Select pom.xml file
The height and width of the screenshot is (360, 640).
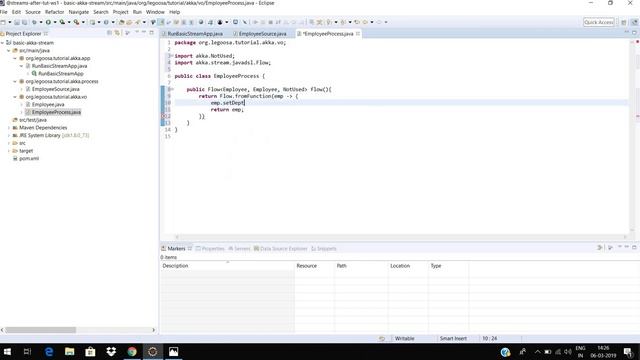pos(29,159)
